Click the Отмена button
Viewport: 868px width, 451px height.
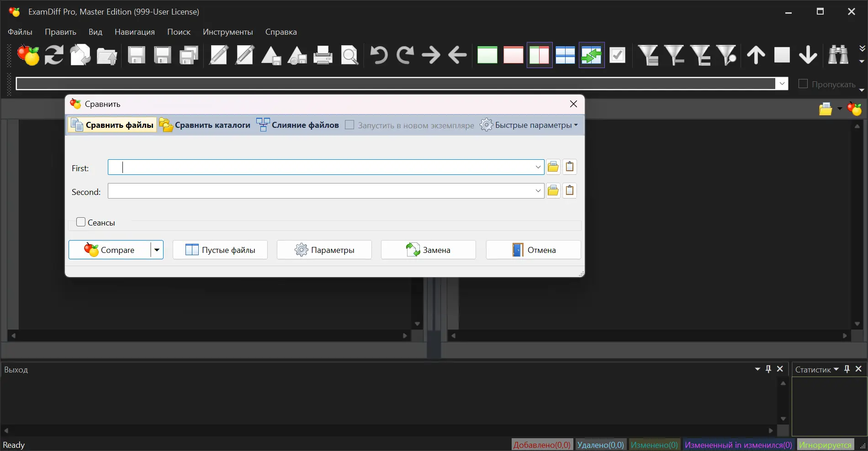click(x=534, y=250)
